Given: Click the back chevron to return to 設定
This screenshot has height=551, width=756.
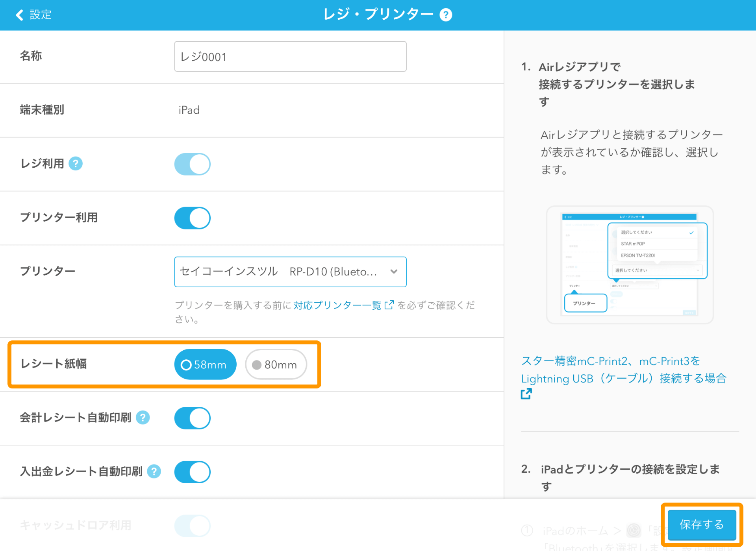Looking at the screenshot, I should tap(19, 15).
